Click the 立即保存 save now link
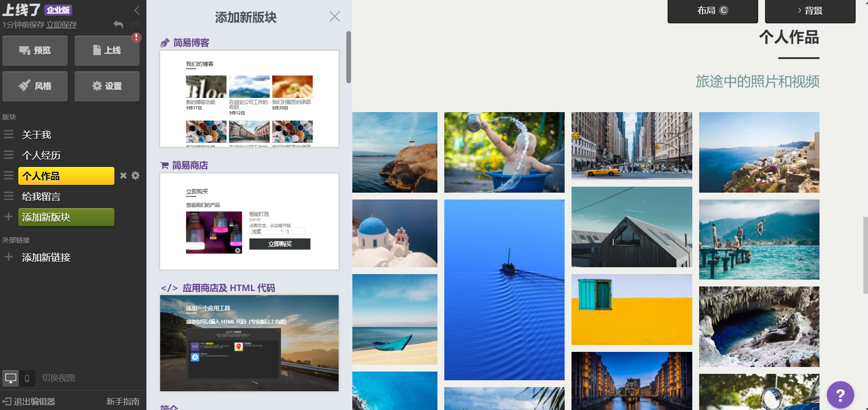The image size is (868, 410). click(61, 25)
